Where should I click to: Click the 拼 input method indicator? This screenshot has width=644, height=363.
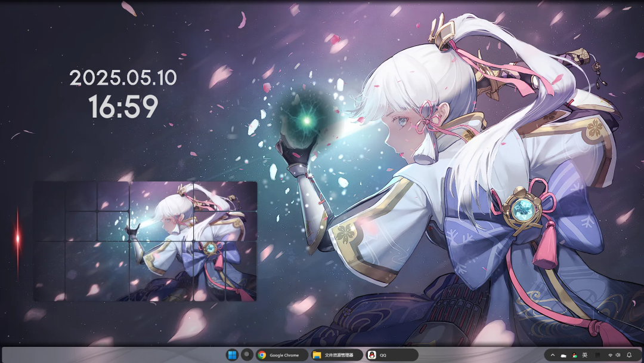598,355
